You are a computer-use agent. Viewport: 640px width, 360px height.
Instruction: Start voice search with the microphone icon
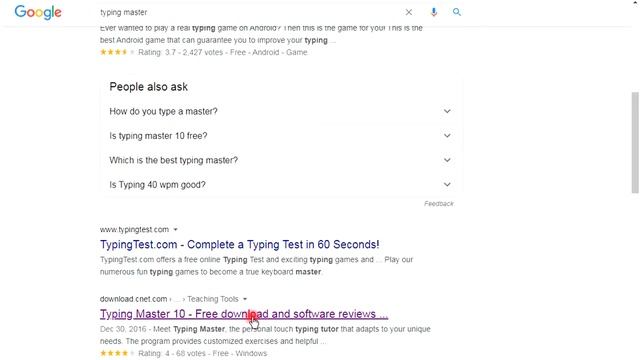coord(433,12)
